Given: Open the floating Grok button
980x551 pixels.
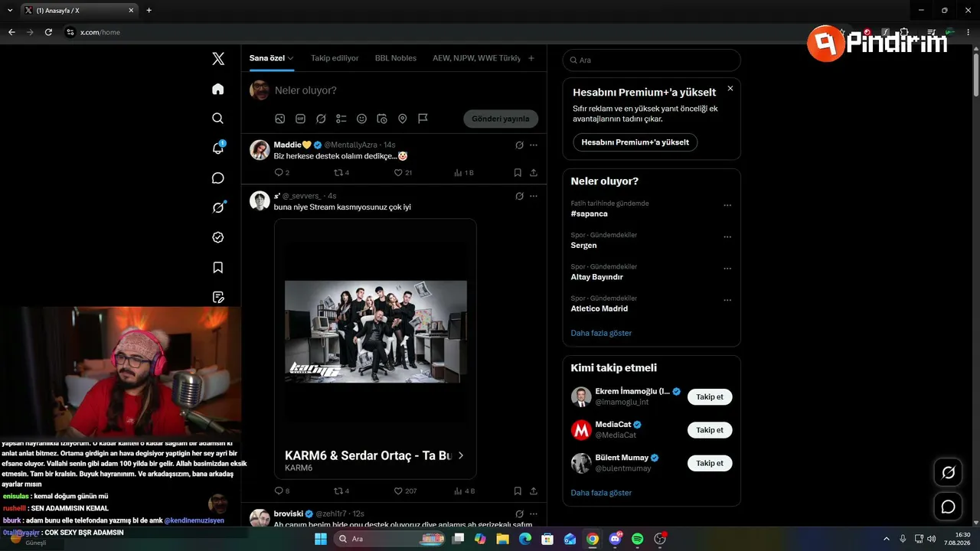Looking at the screenshot, I should tap(948, 473).
